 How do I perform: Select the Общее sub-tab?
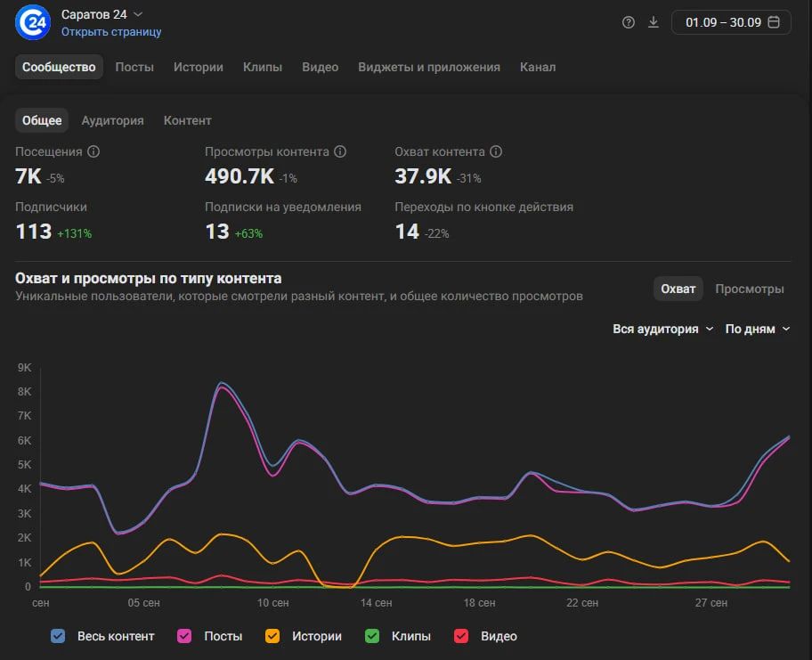pos(42,120)
